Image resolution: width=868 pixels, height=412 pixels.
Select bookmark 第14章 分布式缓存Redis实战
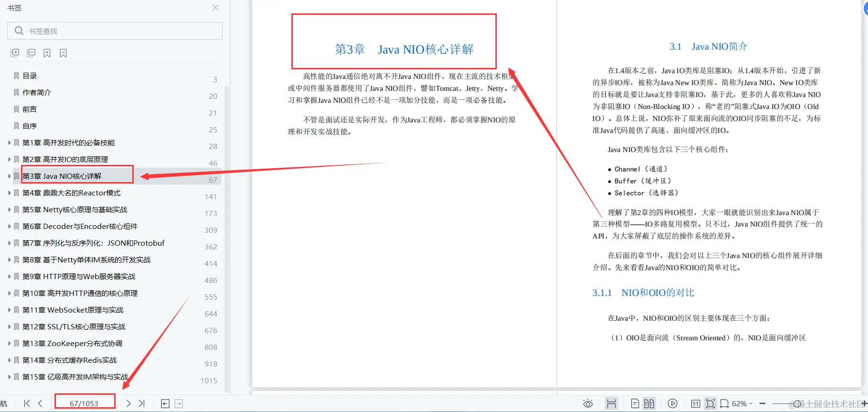point(70,360)
